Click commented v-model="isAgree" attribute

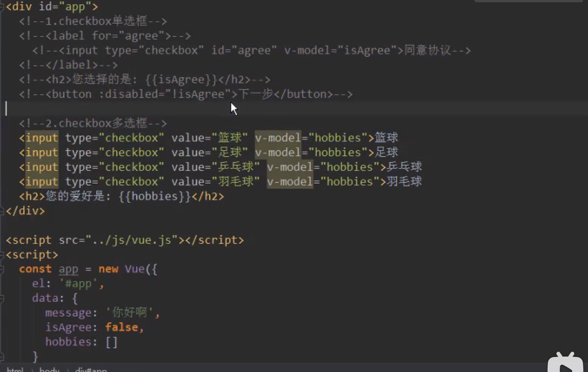[x=340, y=50]
